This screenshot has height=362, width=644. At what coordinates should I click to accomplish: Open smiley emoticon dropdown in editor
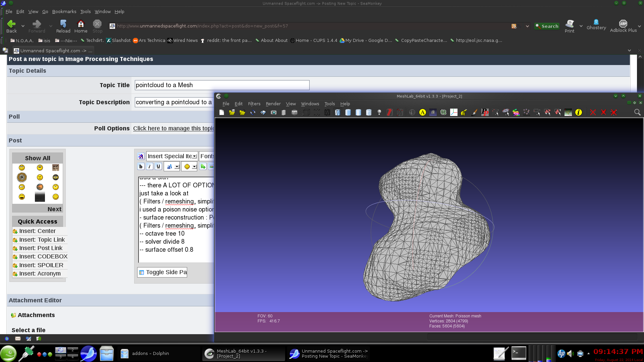[x=189, y=167]
